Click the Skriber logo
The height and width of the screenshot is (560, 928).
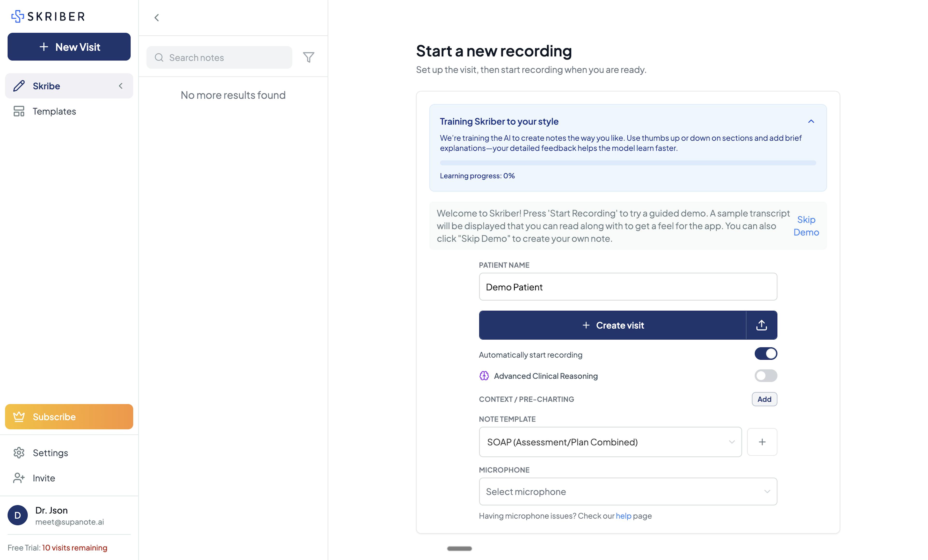[47, 16]
